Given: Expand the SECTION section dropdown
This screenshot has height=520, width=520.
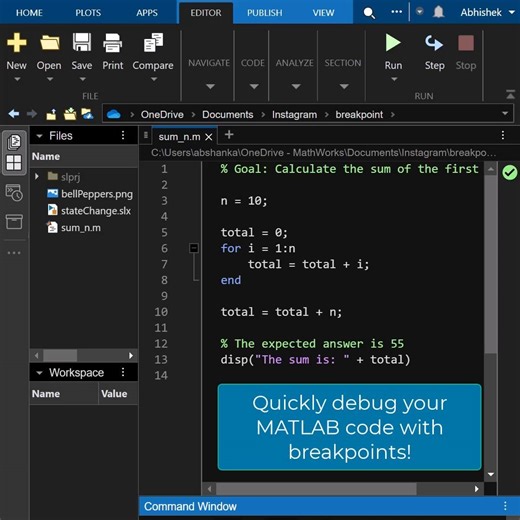Looking at the screenshot, I should (x=344, y=86).
